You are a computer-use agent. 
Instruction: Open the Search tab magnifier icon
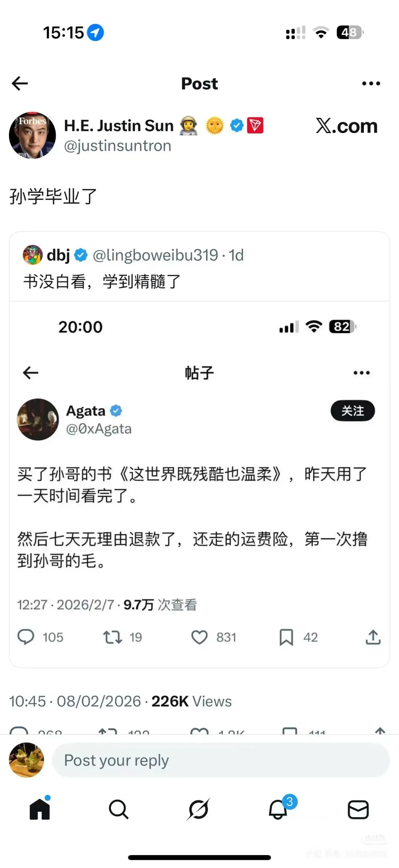pos(119,810)
